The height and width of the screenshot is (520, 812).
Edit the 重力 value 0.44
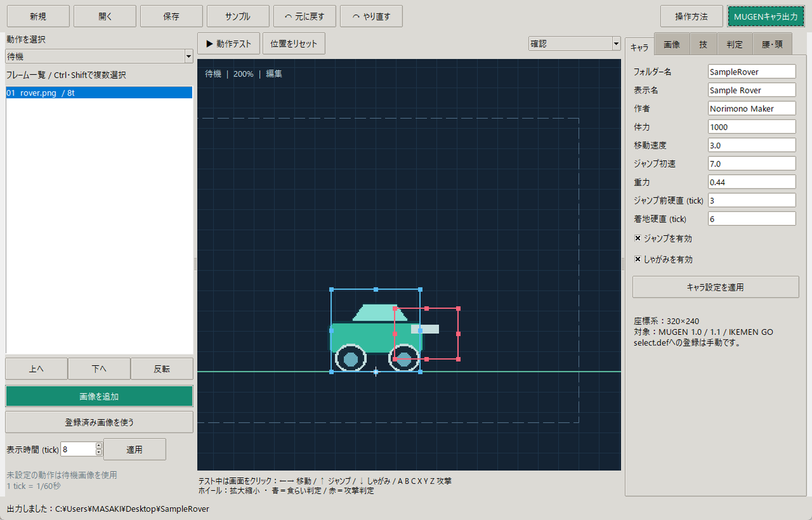(x=751, y=182)
